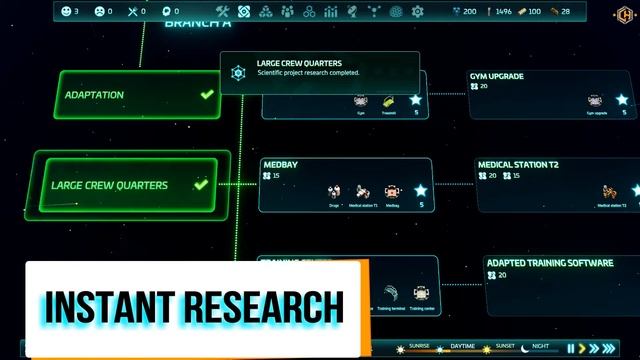Click the checkmark on Adaptation node
Viewport: 640px width, 360px height.
(207, 95)
